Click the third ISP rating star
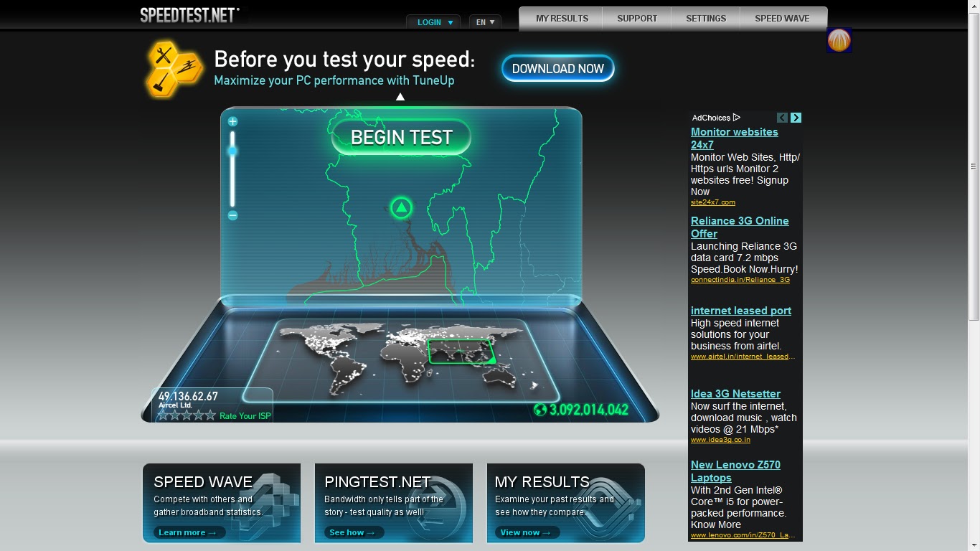 187,415
